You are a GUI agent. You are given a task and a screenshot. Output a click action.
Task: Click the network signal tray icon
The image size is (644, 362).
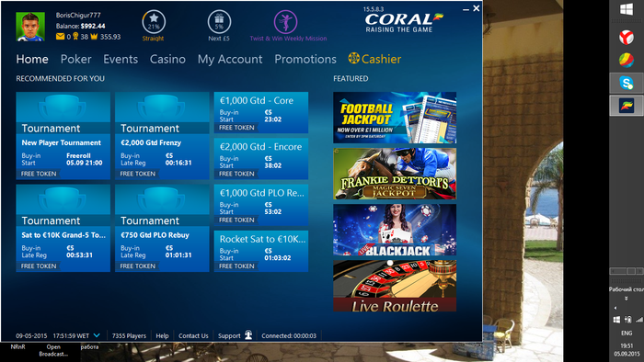pyautogui.click(x=638, y=320)
